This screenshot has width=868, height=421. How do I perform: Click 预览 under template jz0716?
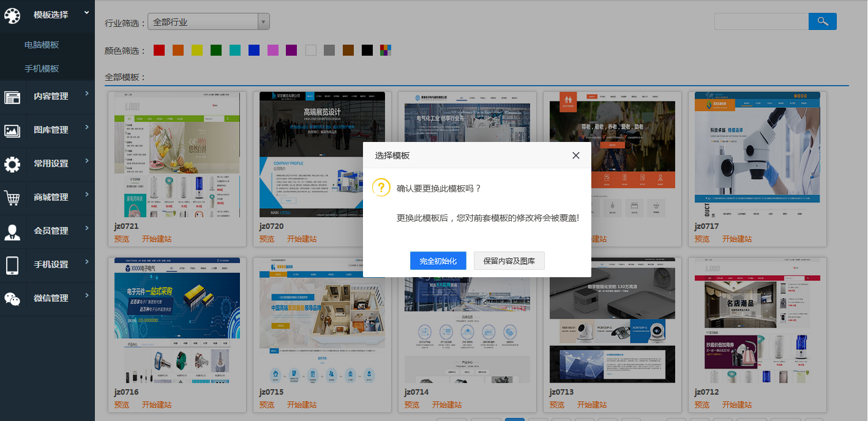(122, 405)
